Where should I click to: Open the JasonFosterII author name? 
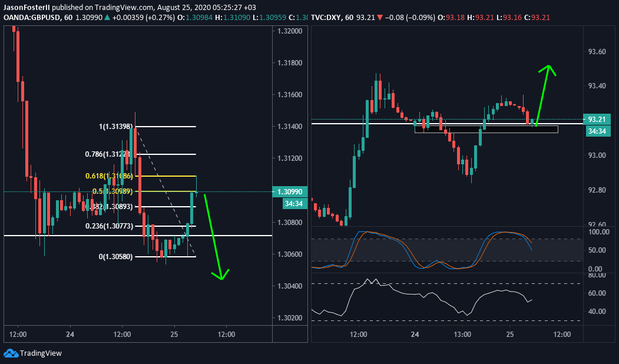click(27, 7)
